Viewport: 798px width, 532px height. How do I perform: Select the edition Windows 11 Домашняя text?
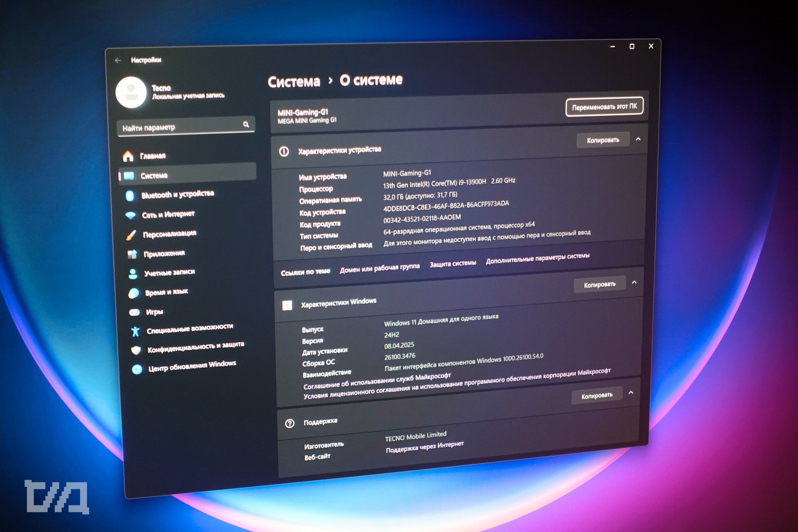[441, 320]
